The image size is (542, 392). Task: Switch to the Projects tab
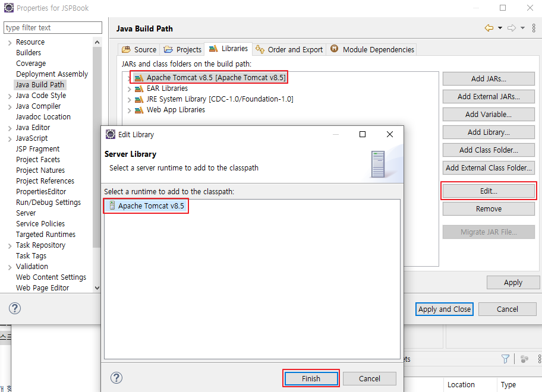click(x=182, y=50)
